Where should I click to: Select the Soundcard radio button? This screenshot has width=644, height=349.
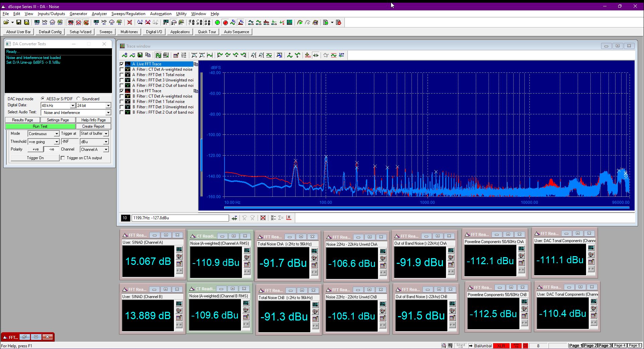[x=78, y=99]
